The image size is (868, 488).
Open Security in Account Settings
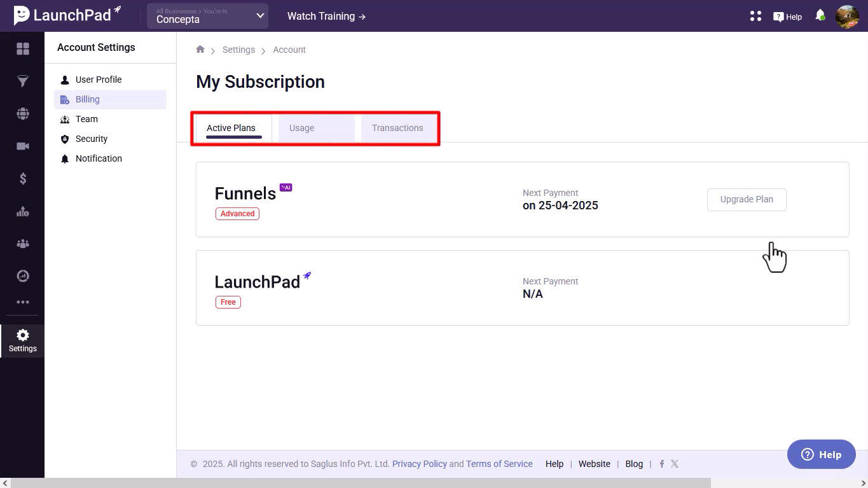point(91,139)
